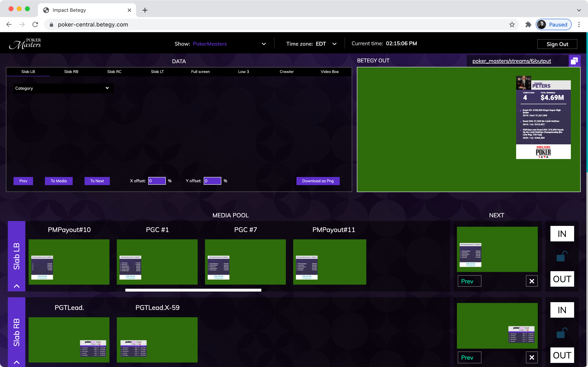
Task: Remove the Slab RB next item with X
Action: point(532,357)
